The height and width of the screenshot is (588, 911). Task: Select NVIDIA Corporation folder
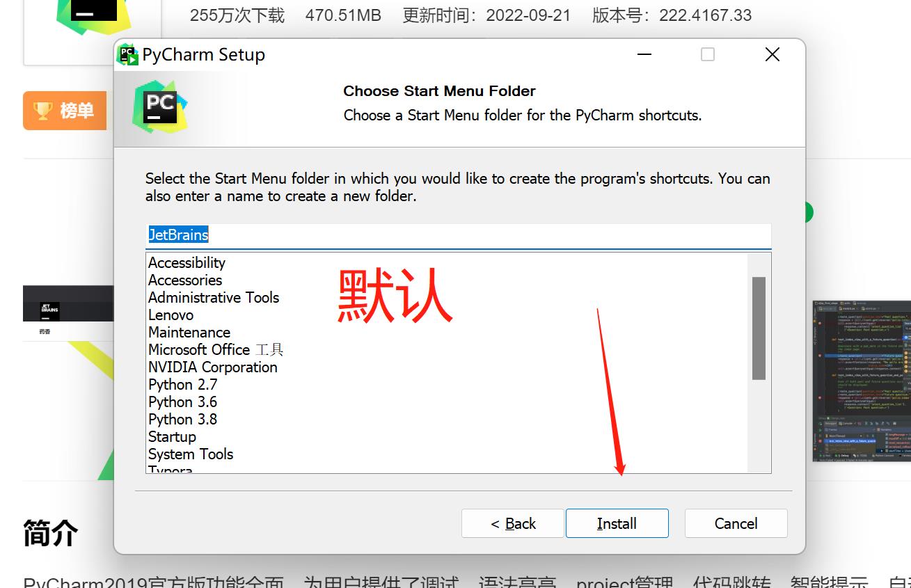[x=212, y=367]
